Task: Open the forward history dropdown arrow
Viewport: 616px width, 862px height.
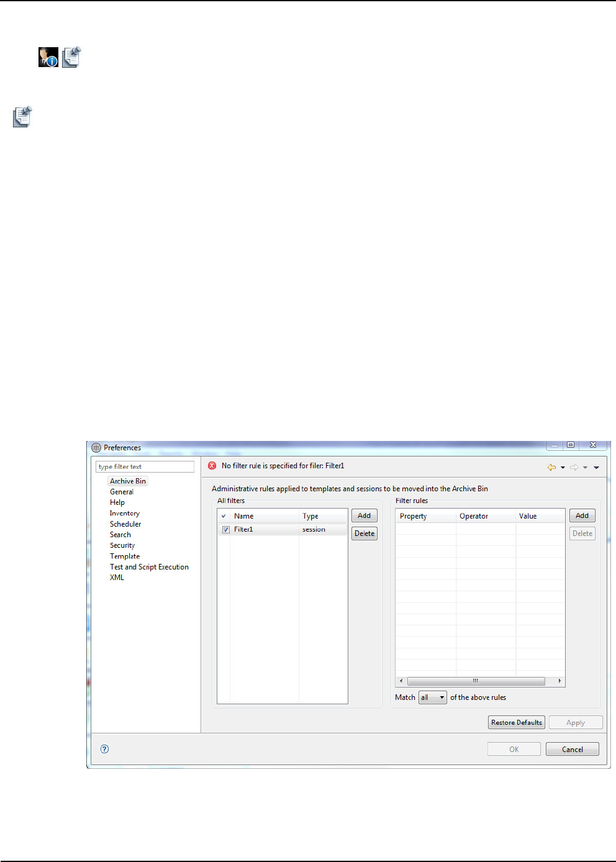Action: (585, 468)
